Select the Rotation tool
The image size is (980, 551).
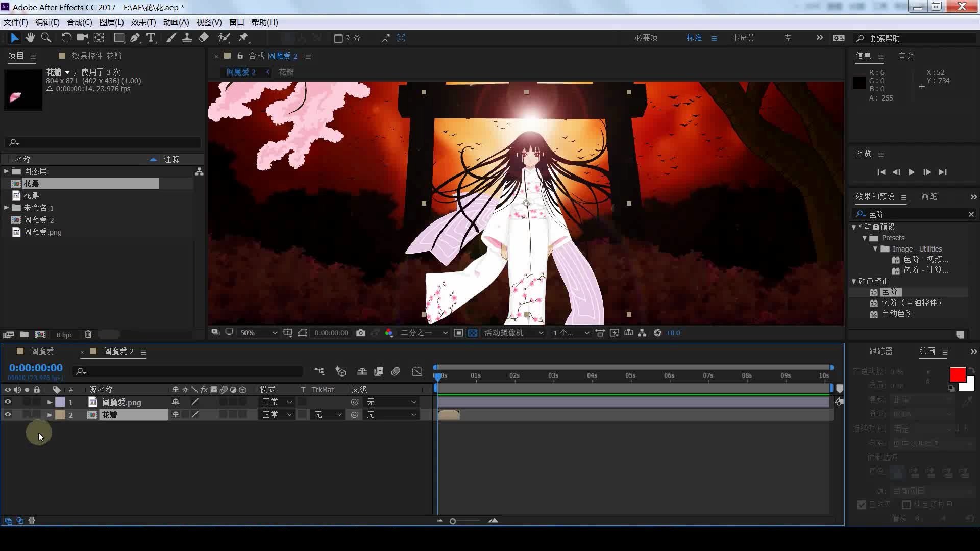pyautogui.click(x=66, y=38)
